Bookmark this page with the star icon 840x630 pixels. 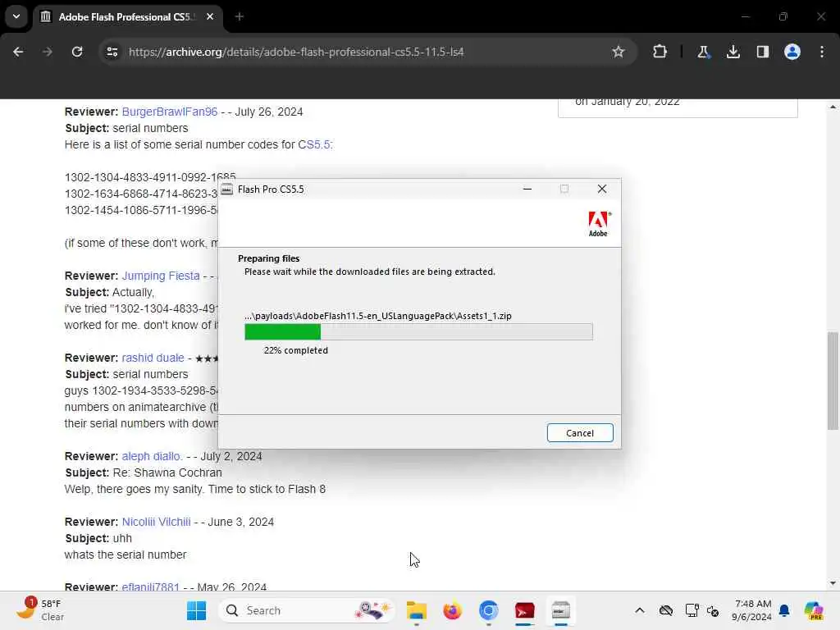tap(619, 52)
